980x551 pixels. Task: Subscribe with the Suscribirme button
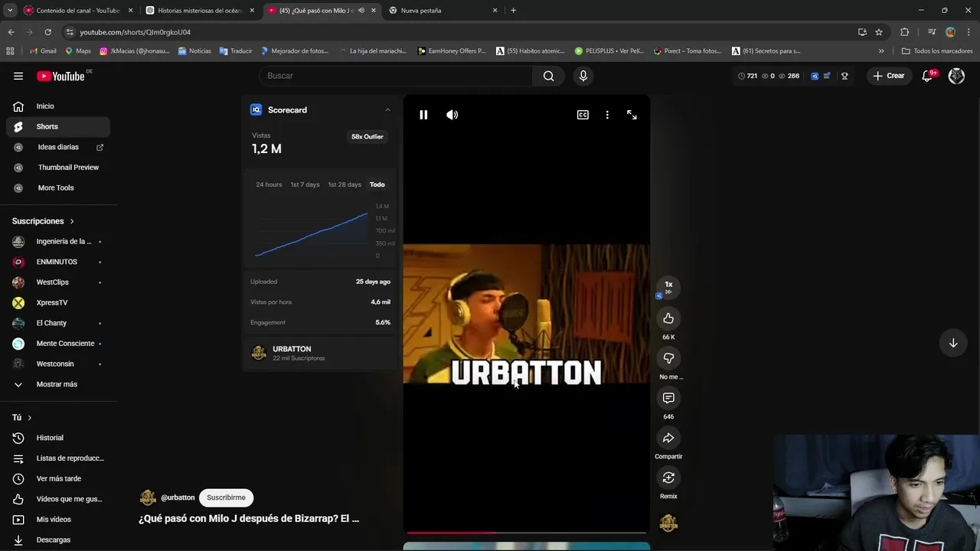tap(226, 497)
